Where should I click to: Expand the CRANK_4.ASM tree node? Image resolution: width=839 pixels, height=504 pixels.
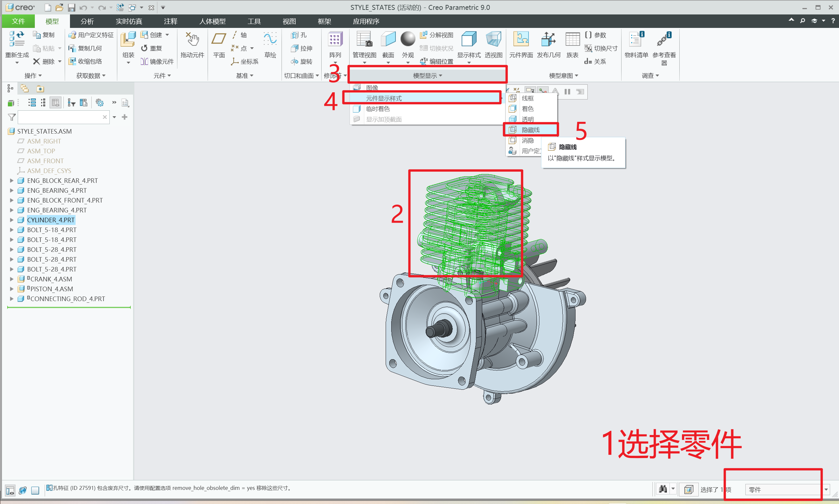click(11, 279)
